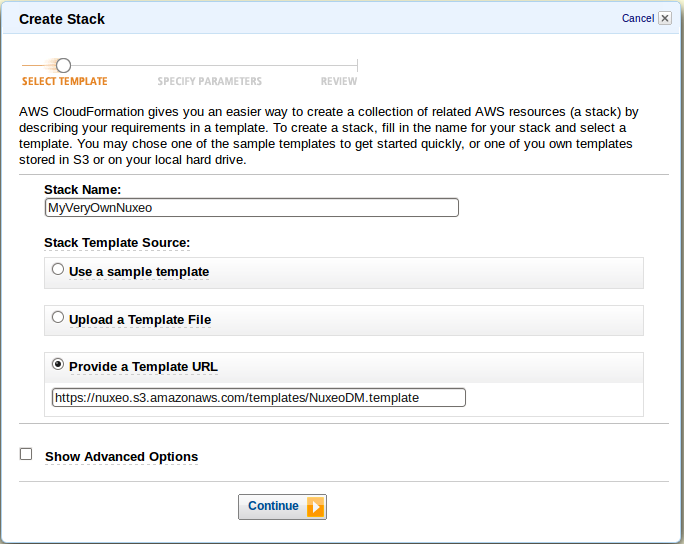Image resolution: width=684 pixels, height=544 pixels.
Task: Open the Specify Parameters step
Action: (209, 82)
